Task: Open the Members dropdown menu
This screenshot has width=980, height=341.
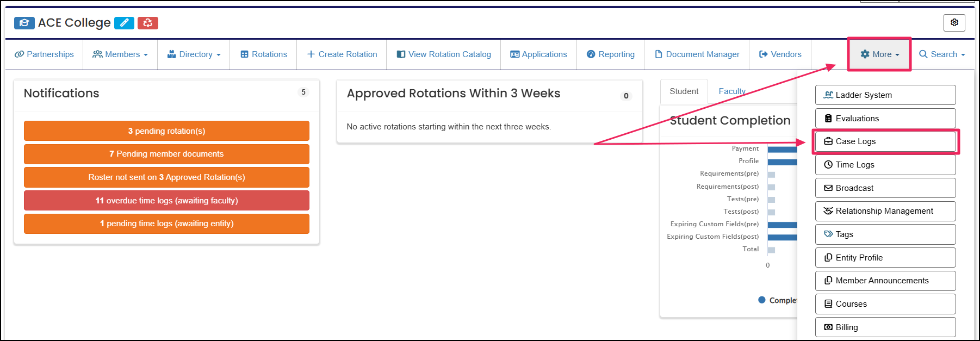Action: pyautogui.click(x=120, y=54)
